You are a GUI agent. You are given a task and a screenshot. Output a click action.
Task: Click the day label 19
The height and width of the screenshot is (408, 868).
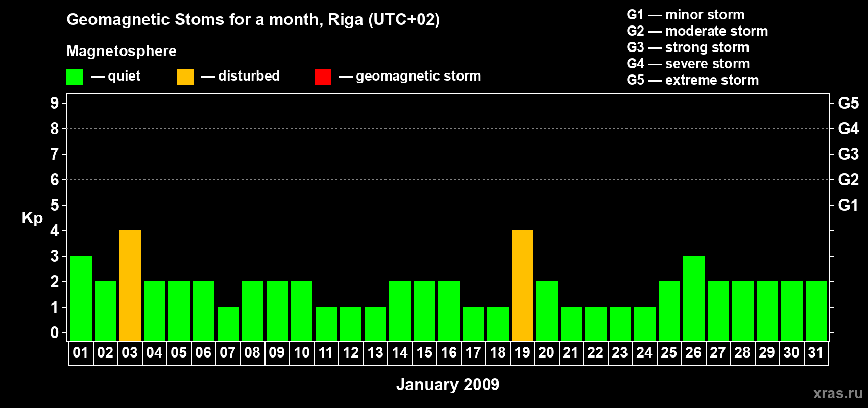(522, 352)
